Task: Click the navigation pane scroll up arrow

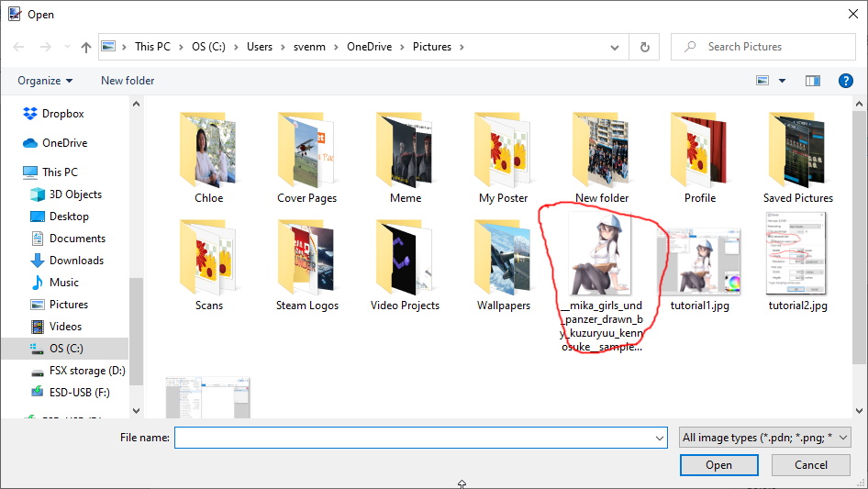Action: point(136,104)
